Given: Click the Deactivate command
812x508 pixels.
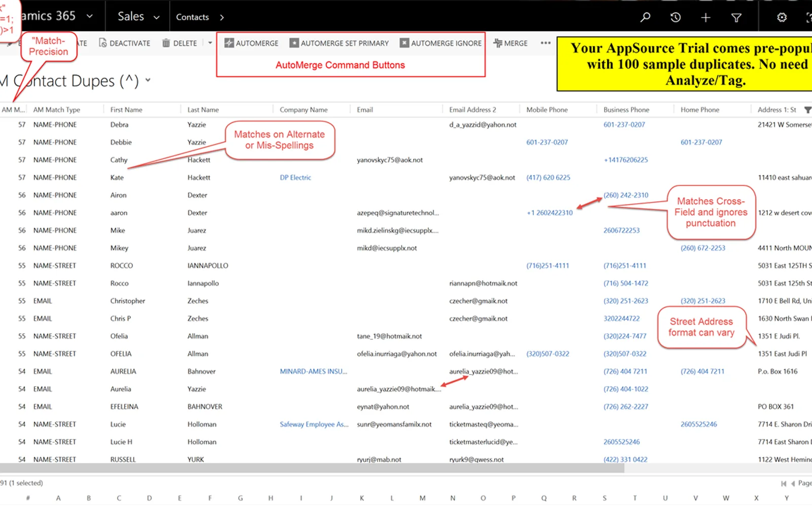Looking at the screenshot, I should [124, 43].
